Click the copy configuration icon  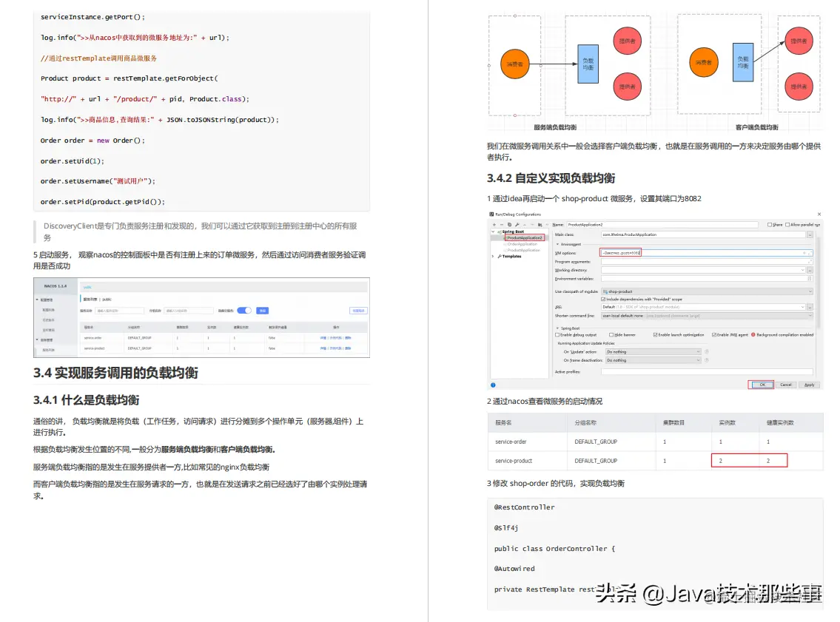tap(509, 225)
